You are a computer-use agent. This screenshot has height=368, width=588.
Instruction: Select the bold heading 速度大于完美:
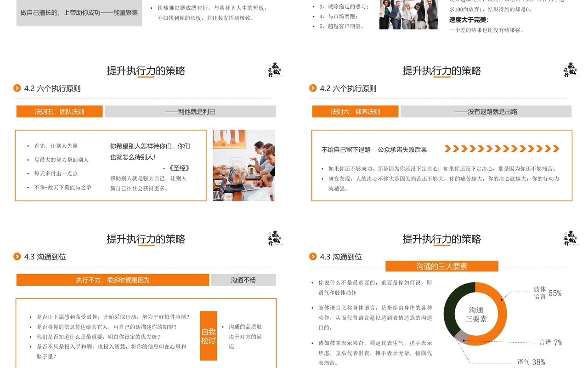click(x=469, y=19)
